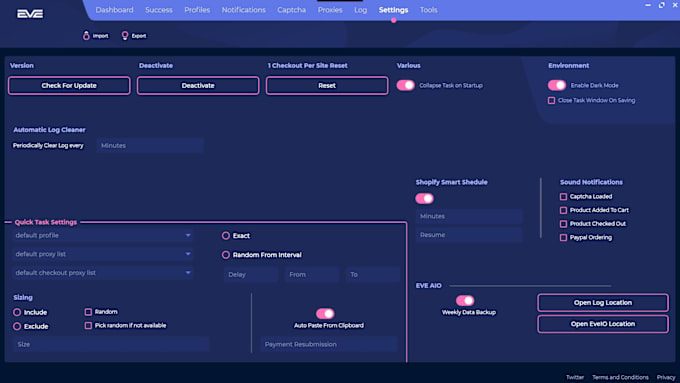Click 'Quick Task Settings' heading
This screenshot has height=383, width=680.
click(46, 222)
